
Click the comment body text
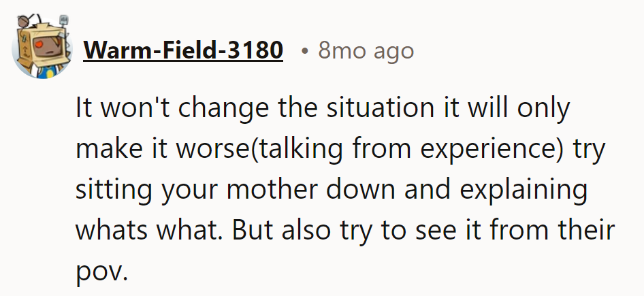(345, 189)
